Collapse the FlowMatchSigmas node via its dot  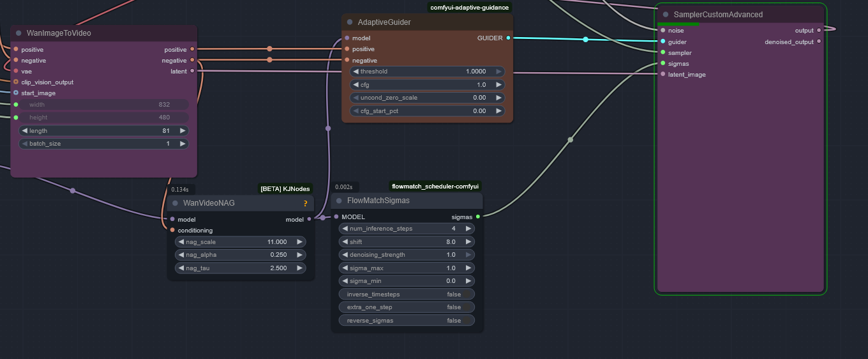pos(339,201)
